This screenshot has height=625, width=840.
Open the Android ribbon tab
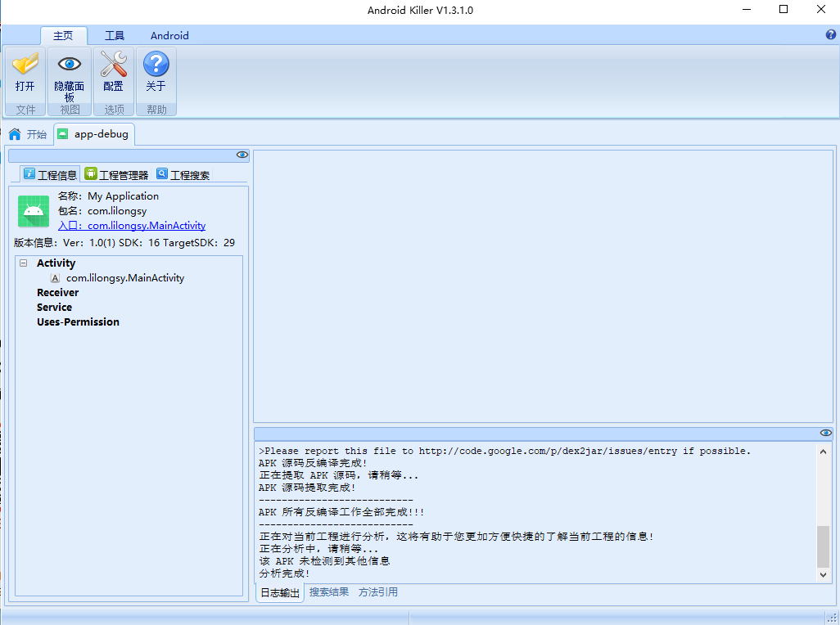tap(169, 35)
